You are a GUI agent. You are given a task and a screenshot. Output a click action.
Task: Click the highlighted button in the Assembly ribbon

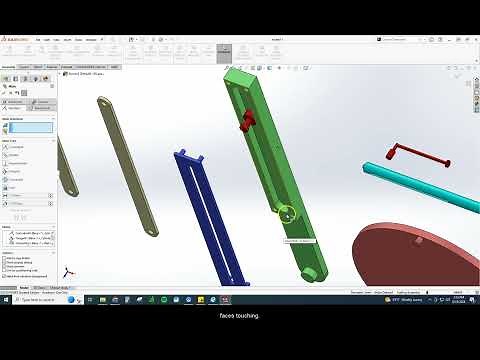(x=224, y=54)
